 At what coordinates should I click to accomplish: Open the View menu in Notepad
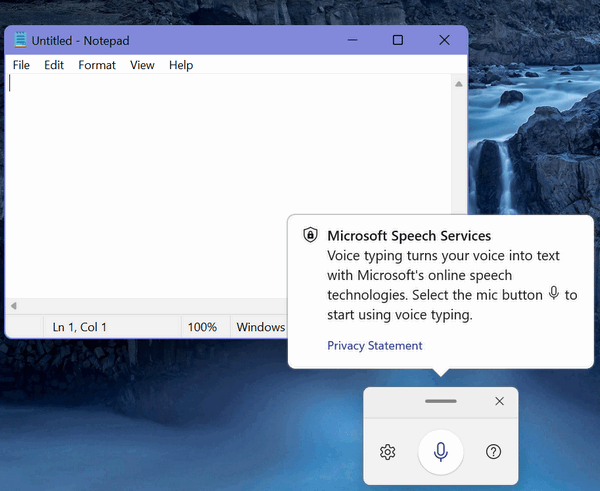(x=142, y=65)
